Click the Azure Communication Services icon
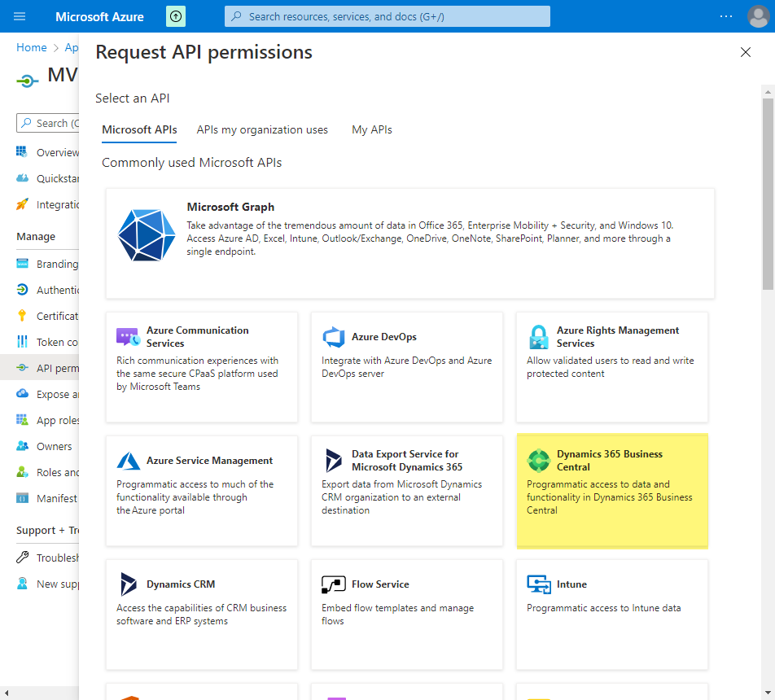775x700 pixels. pos(128,337)
